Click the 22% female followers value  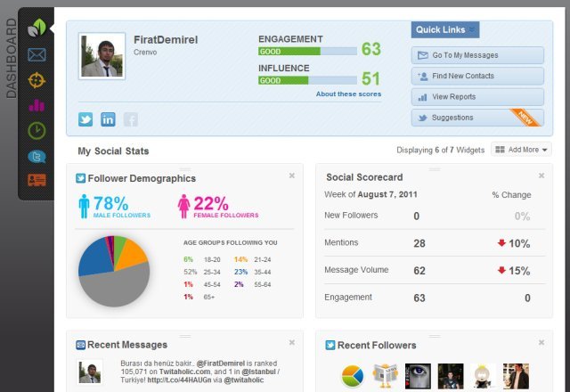pyautogui.click(x=211, y=203)
